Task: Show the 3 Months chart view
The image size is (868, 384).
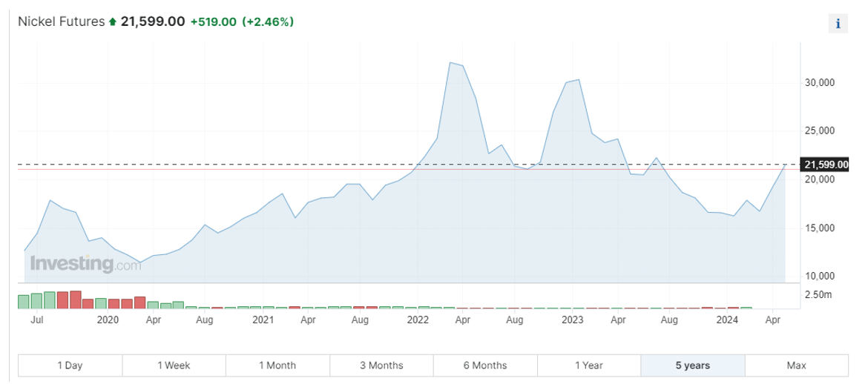Action: [x=381, y=365]
